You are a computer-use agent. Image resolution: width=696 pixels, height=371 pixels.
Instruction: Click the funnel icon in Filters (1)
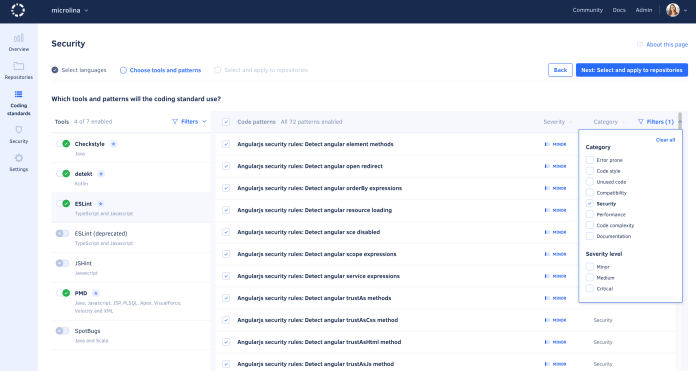pos(641,122)
